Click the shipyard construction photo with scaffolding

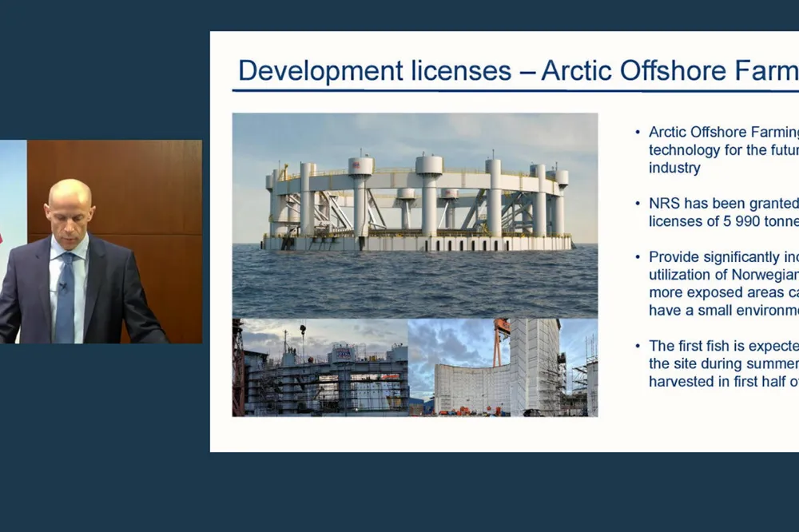click(x=320, y=368)
